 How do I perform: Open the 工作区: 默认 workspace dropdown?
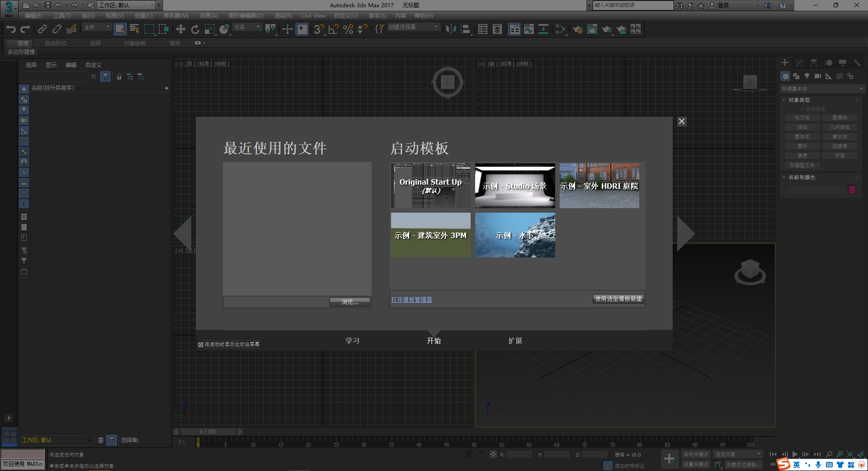[126, 5]
